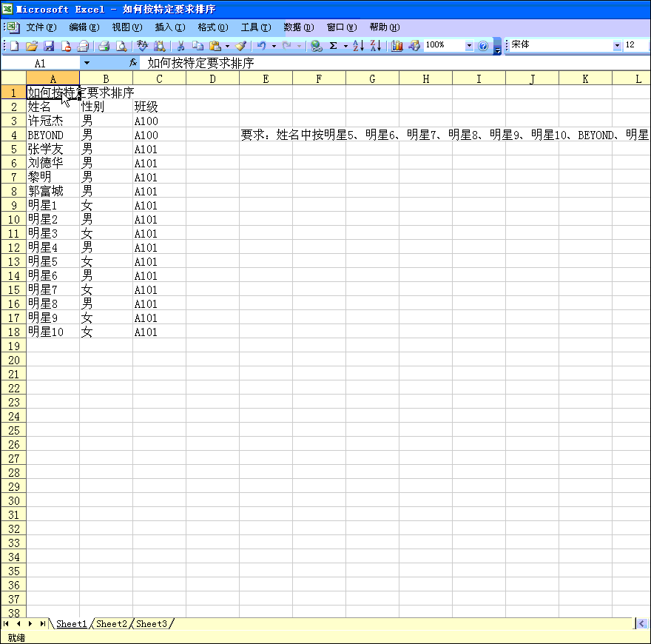Screen dimensions: 651x644
Task: Switch to the Sheet3 tab
Action: (152, 624)
